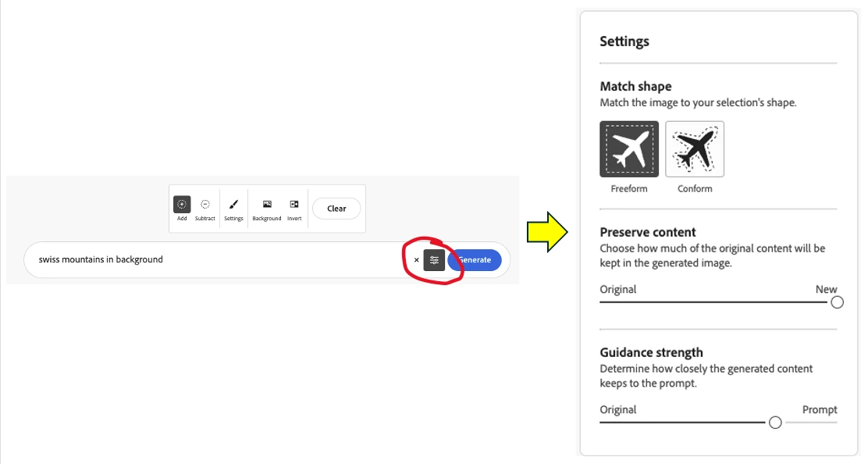Select the Add selection tool
This screenshot has width=868, height=464.
tap(182, 209)
